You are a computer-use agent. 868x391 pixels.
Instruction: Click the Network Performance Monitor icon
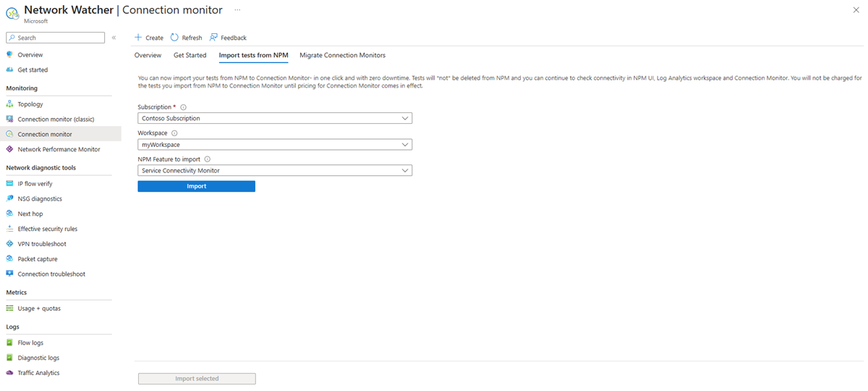click(10, 149)
